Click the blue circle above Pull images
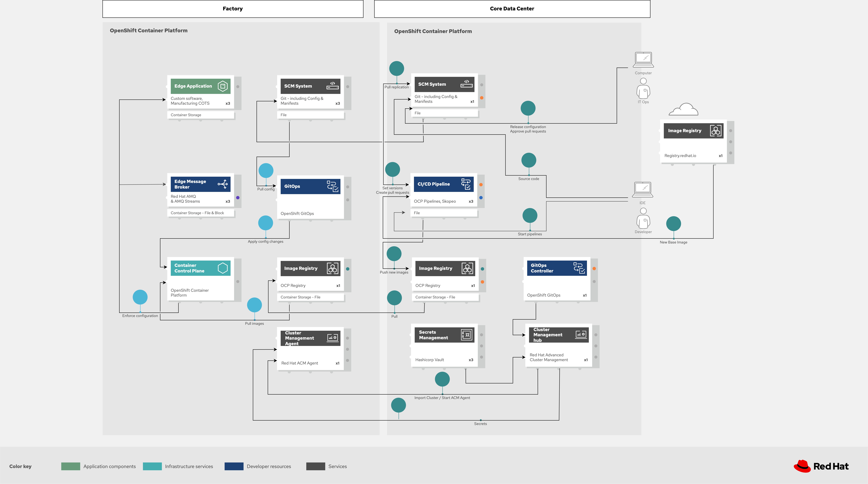 (254, 305)
